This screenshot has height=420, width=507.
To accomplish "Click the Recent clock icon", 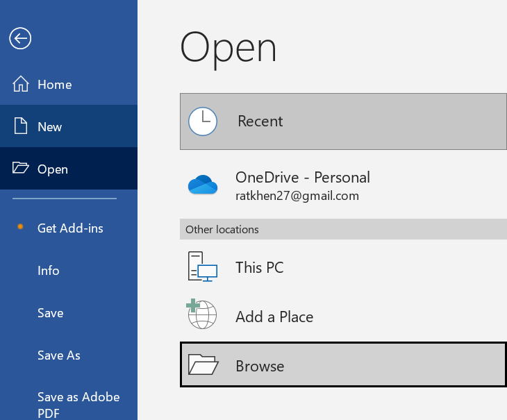I will [203, 121].
